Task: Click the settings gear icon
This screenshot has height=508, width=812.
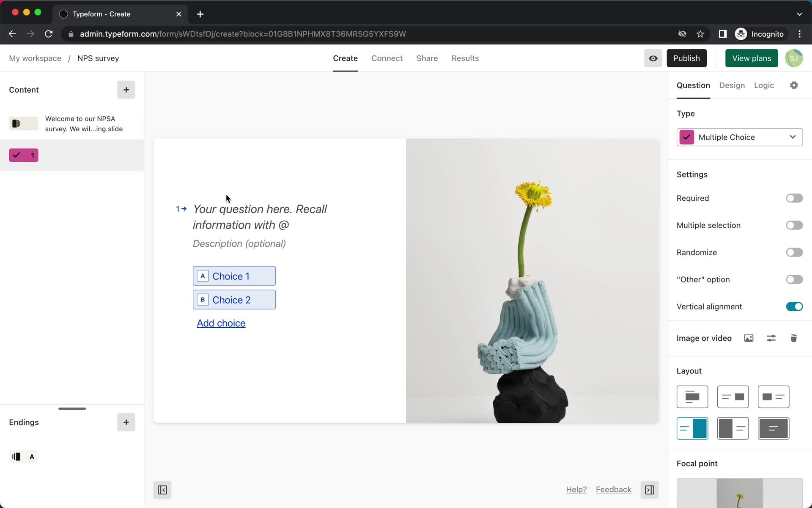Action: [x=795, y=86]
